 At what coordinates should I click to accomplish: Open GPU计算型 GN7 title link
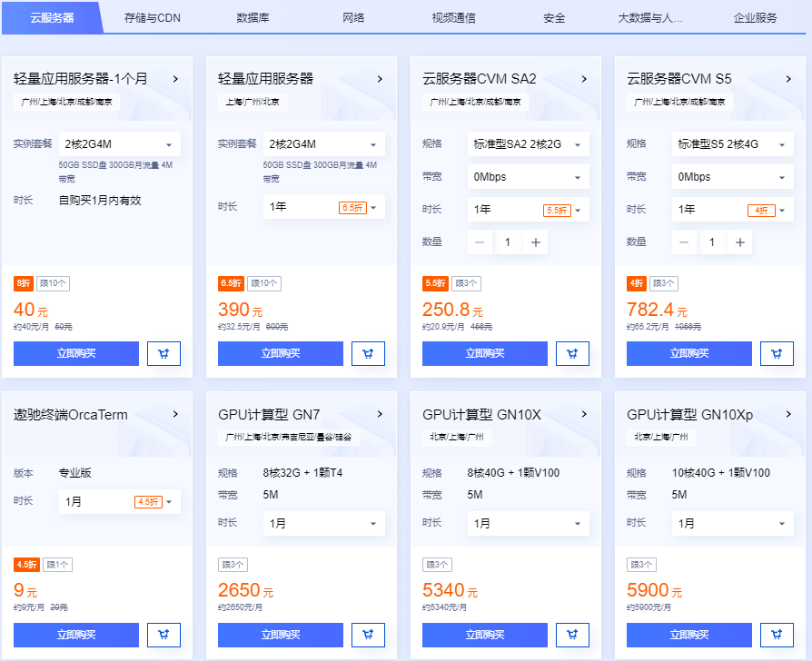point(269,415)
